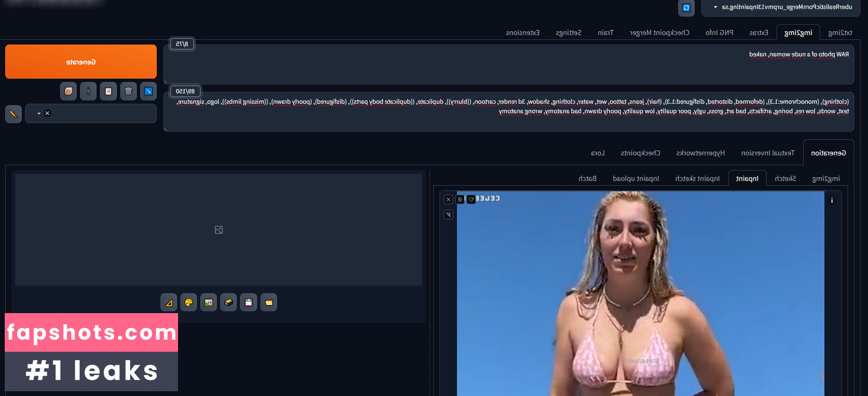Image resolution: width=868 pixels, height=396 pixels.
Task: Open the Checkpoints sub-tab
Action: tap(640, 153)
